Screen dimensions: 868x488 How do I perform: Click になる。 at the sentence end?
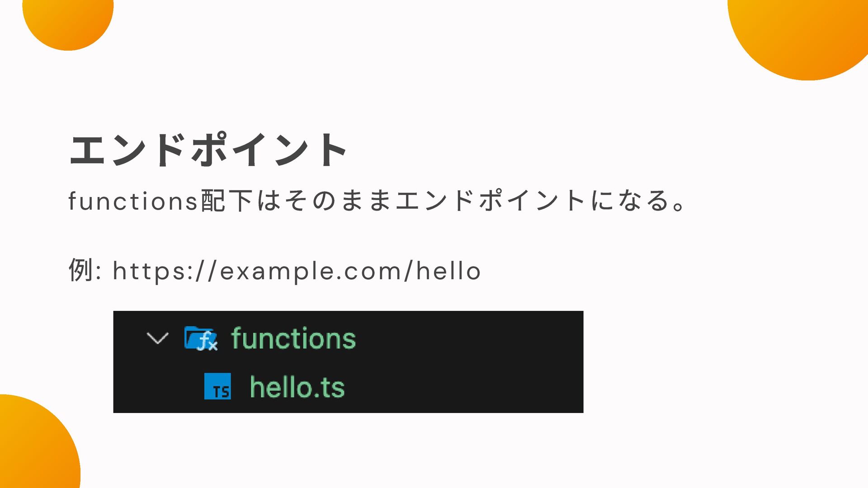639,201
